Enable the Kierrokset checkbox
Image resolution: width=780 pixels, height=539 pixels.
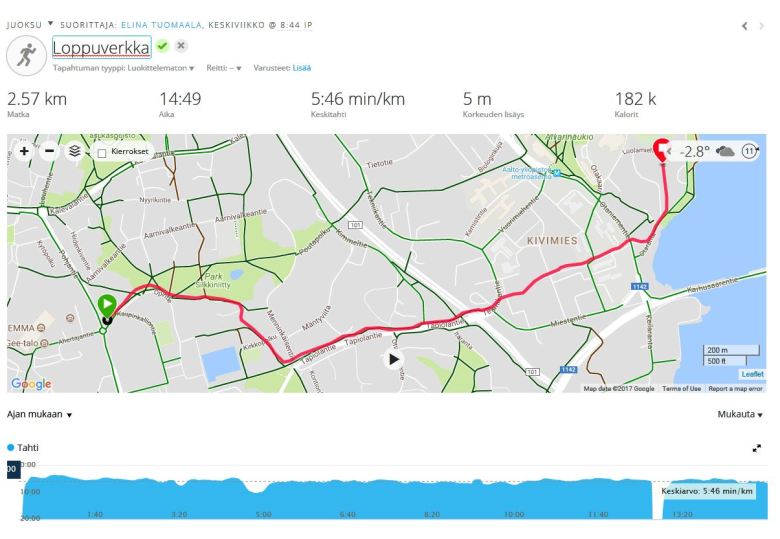[x=102, y=153]
